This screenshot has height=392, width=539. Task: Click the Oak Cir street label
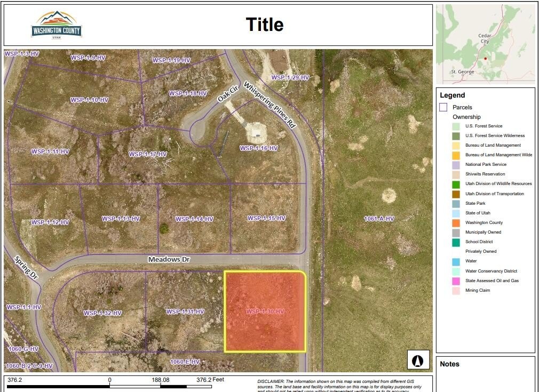[227, 94]
